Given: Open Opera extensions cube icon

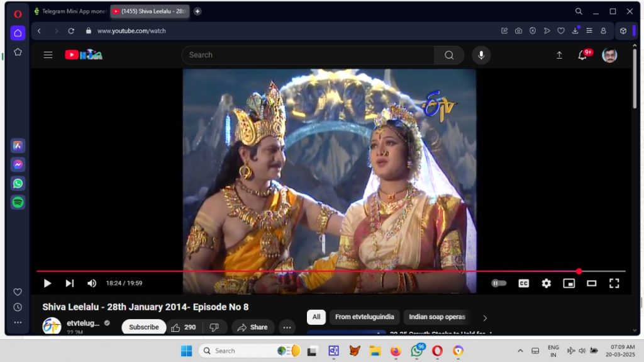Looking at the screenshot, I should tap(623, 31).
